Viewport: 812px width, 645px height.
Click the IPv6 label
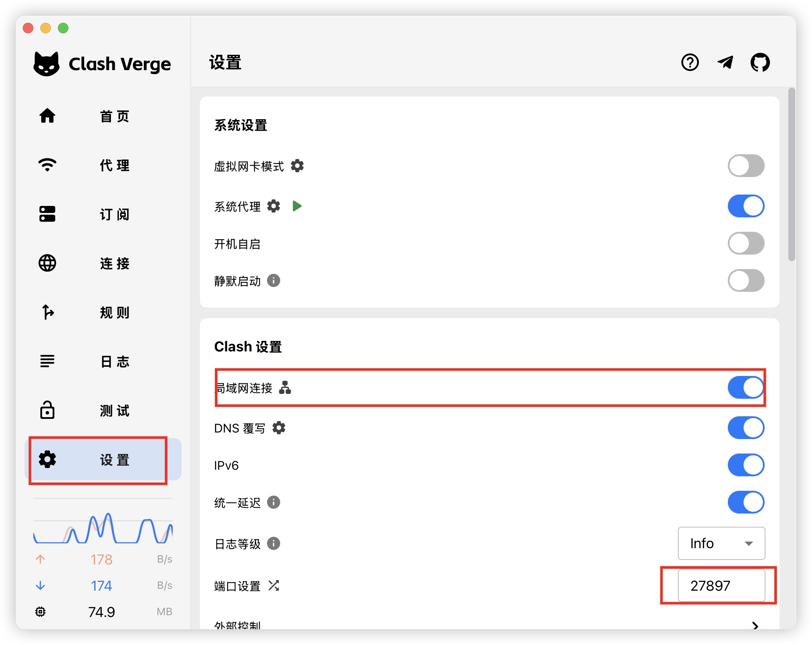pos(226,465)
